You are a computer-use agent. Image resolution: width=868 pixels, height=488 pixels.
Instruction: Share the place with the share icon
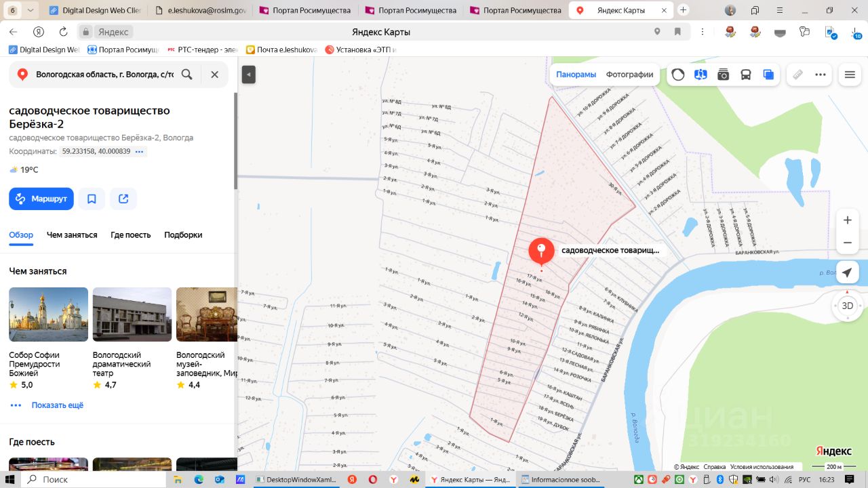coord(123,199)
